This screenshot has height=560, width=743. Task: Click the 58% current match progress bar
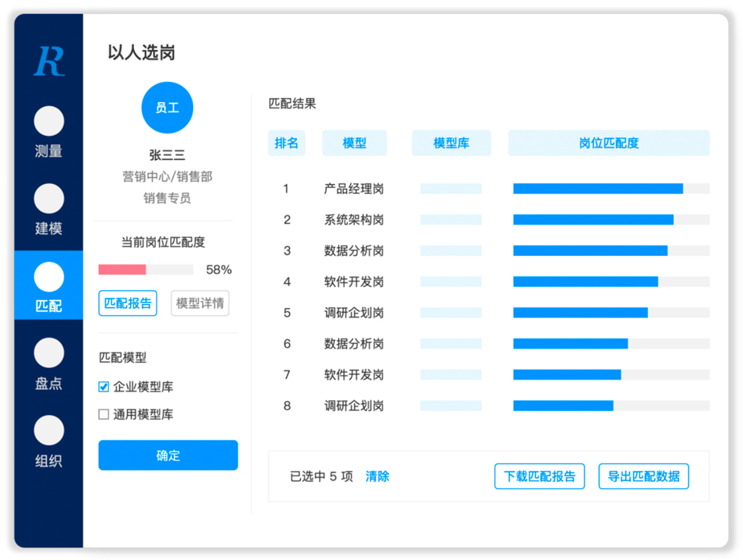click(x=145, y=270)
